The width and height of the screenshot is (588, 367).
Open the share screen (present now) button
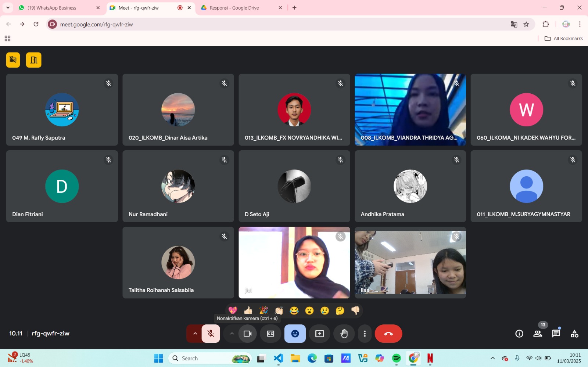320,334
